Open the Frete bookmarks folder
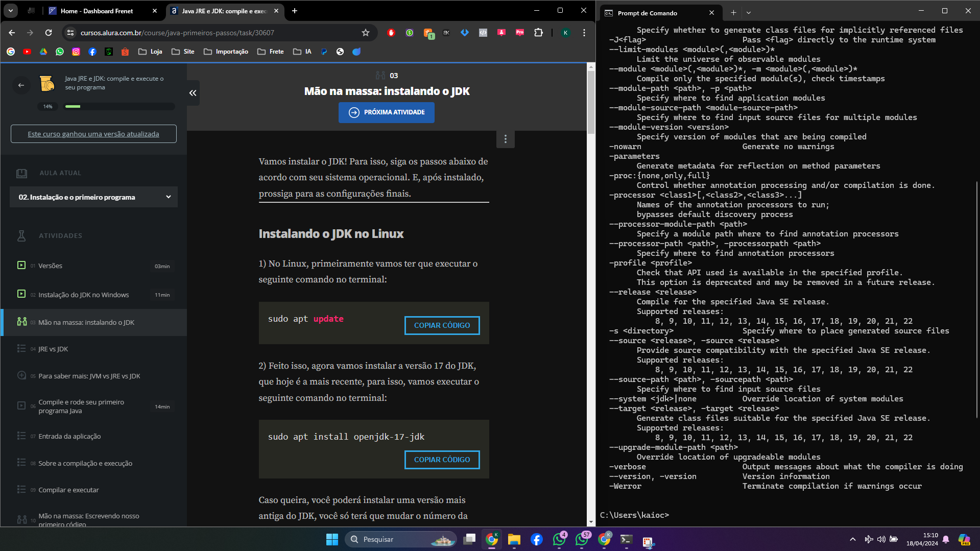The height and width of the screenshot is (551, 980). click(271, 52)
